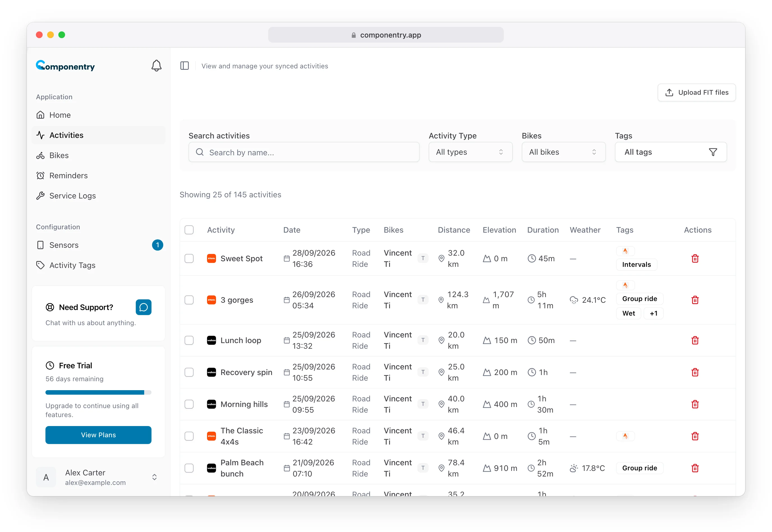
Task: Delete The Classic 4x4s activity
Action: (x=695, y=436)
